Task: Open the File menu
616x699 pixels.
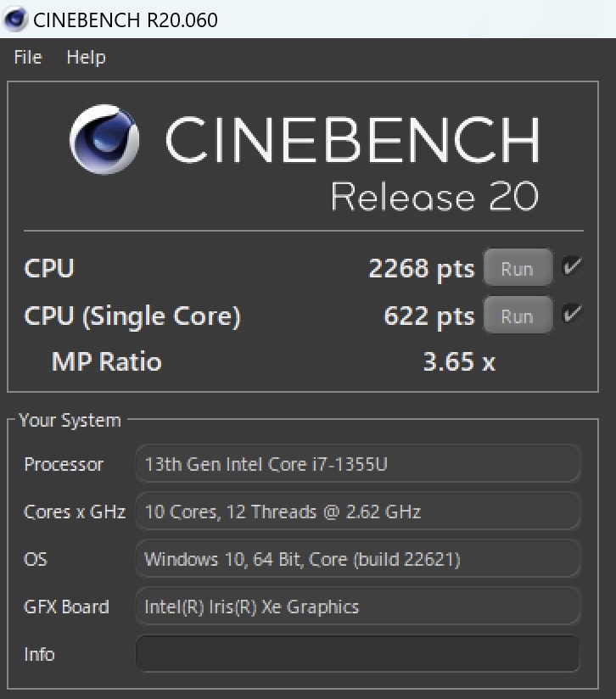Action: click(x=28, y=57)
